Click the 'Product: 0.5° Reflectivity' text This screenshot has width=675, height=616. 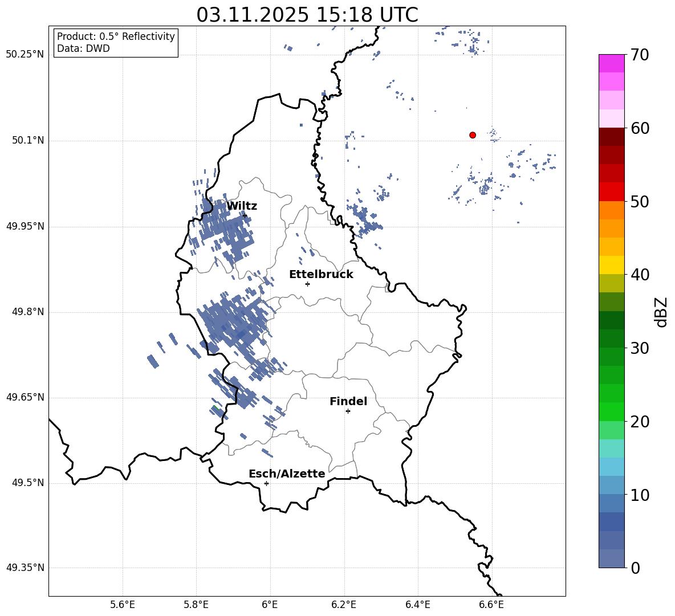coord(116,36)
